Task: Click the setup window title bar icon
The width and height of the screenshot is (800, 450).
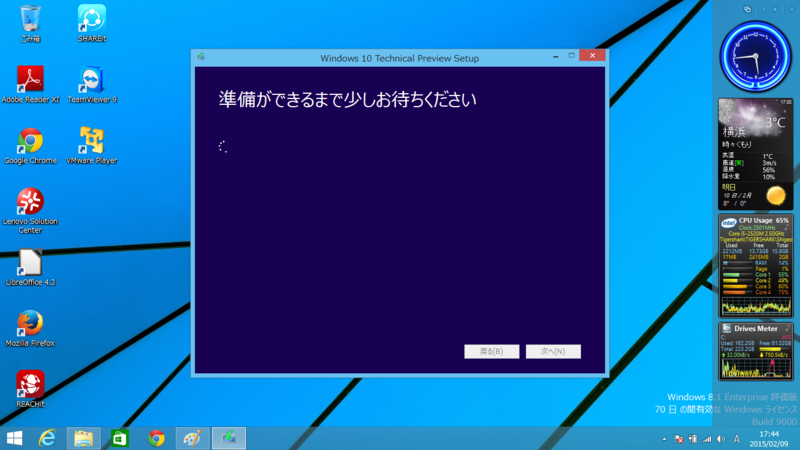Action: pos(201,57)
